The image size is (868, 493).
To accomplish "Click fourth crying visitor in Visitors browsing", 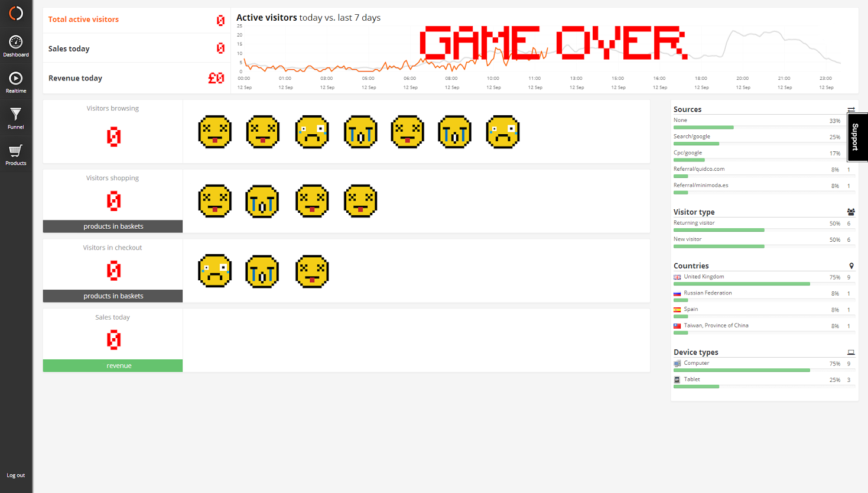I will point(360,132).
